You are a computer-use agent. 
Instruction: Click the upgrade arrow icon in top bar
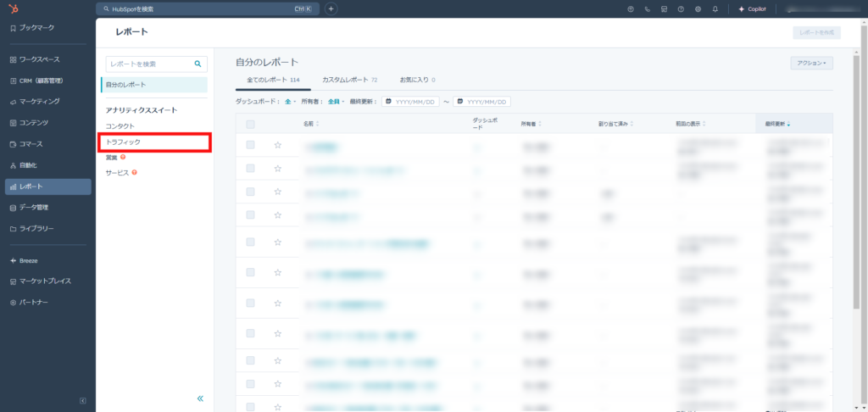[x=630, y=8]
